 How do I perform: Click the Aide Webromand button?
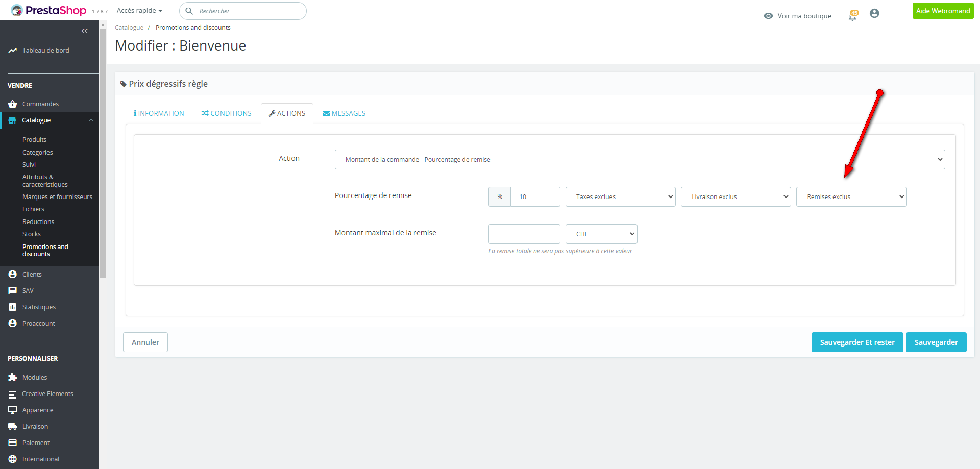943,11
